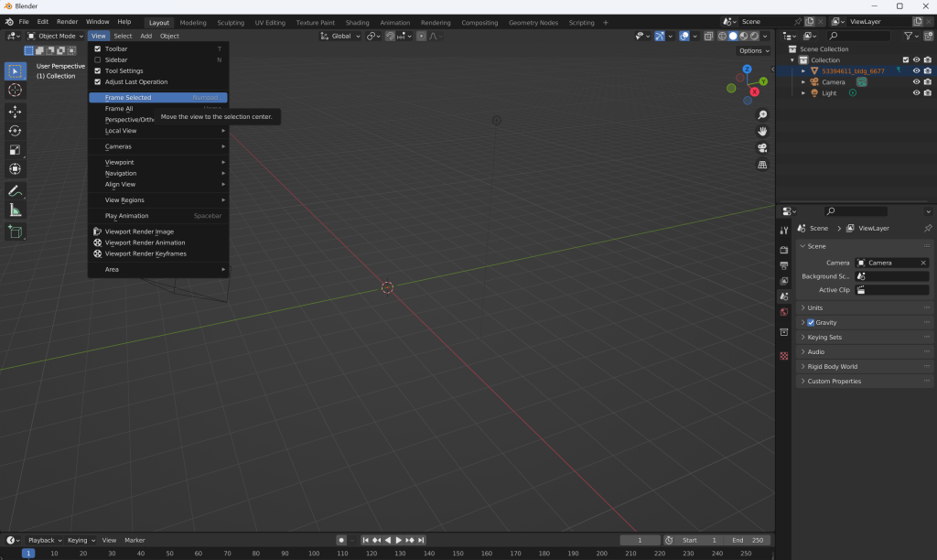
Task: Click the Add Cube tool icon
Action: click(x=16, y=232)
